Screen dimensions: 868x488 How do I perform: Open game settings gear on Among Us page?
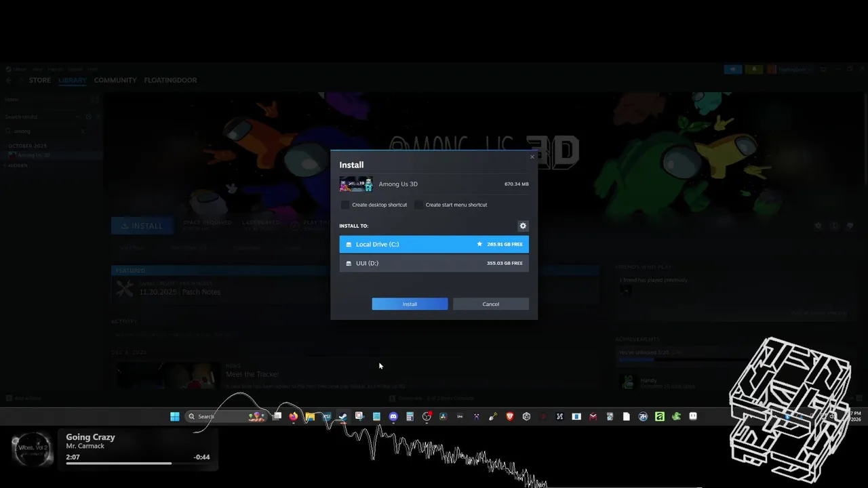click(818, 226)
